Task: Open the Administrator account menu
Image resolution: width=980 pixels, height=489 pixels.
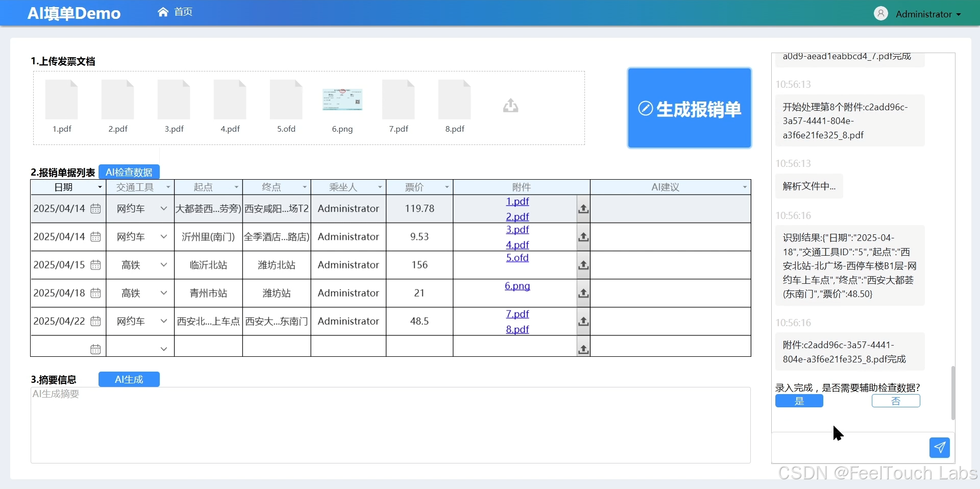Action: click(x=928, y=14)
